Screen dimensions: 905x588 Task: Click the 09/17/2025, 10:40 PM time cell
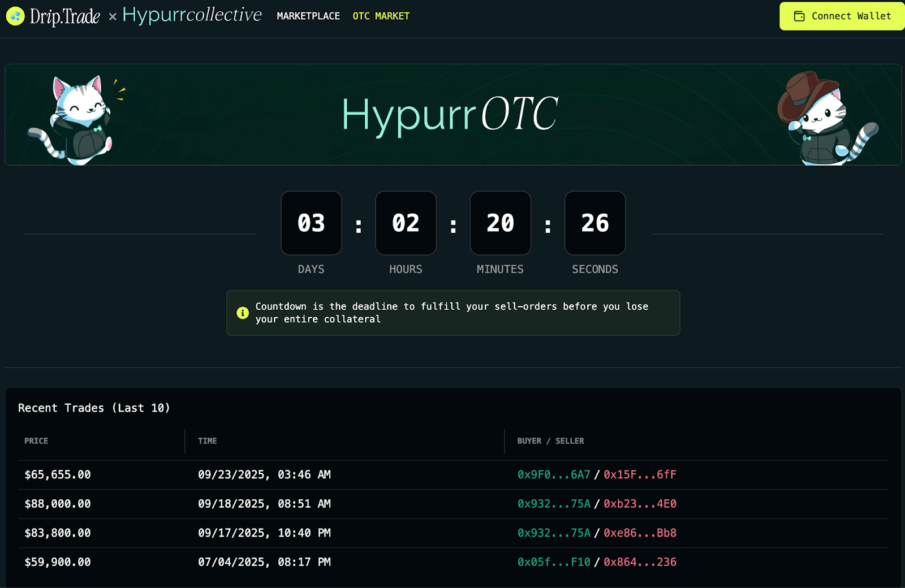pyautogui.click(x=264, y=533)
